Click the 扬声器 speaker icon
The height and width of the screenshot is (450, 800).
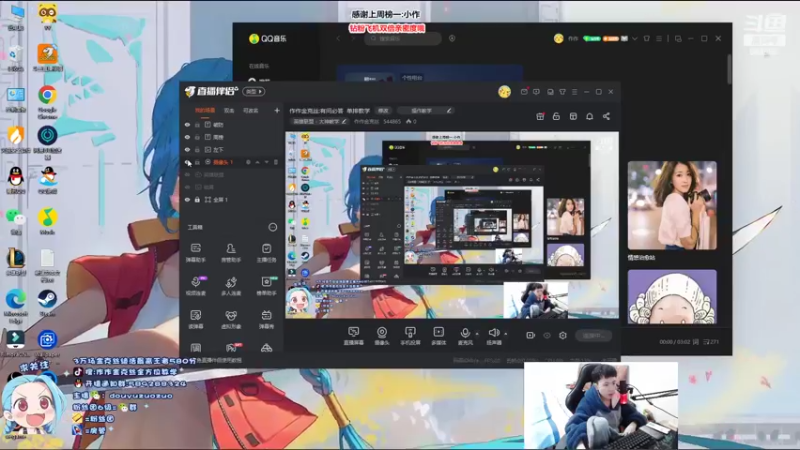493,333
